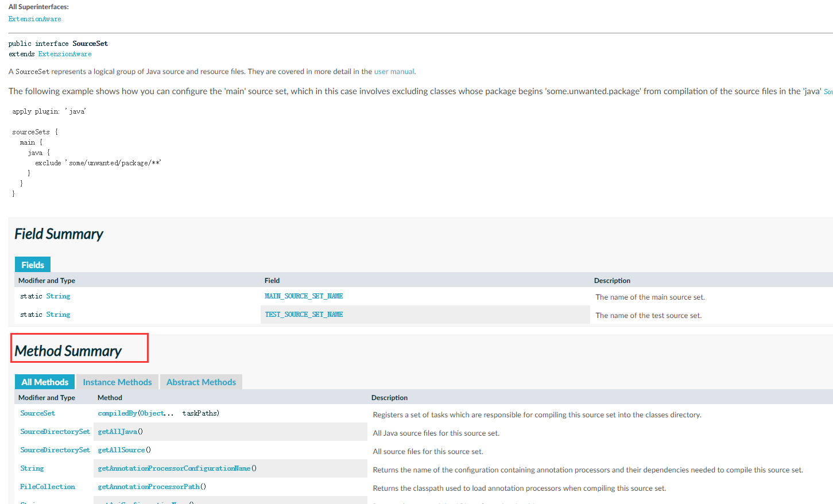Image resolution: width=833 pixels, height=504 pixels.
Task: Jump to the getAllSource method
Action: click(x=122, y=450)
